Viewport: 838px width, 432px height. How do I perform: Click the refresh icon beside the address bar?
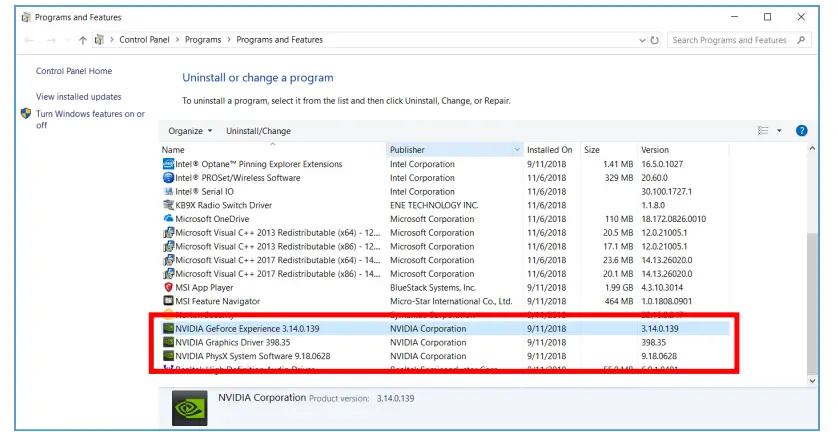click(x=655, y=40)
